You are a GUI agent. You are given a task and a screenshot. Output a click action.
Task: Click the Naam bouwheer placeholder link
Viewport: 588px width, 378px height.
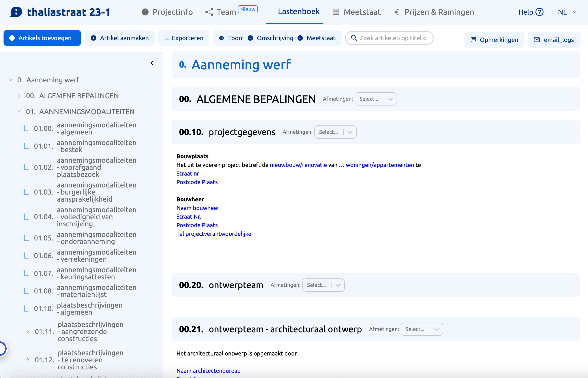[198, 208]
